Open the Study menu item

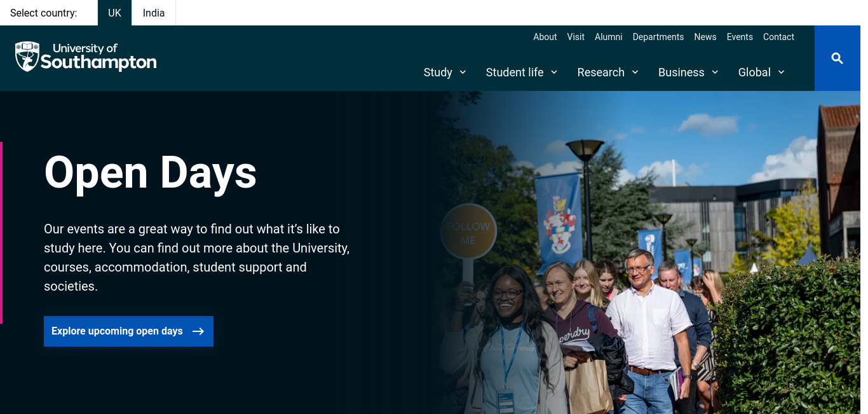pos(438,72)
